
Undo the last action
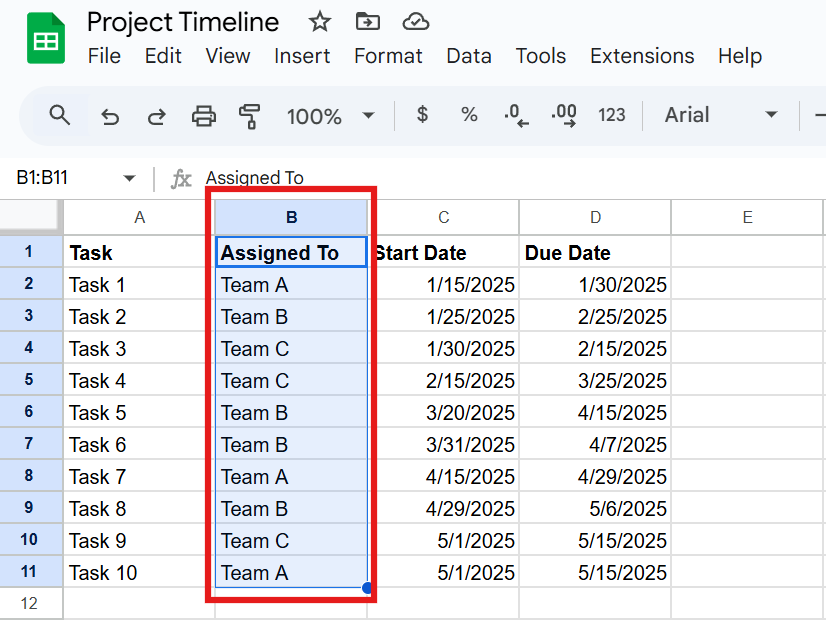110,116
